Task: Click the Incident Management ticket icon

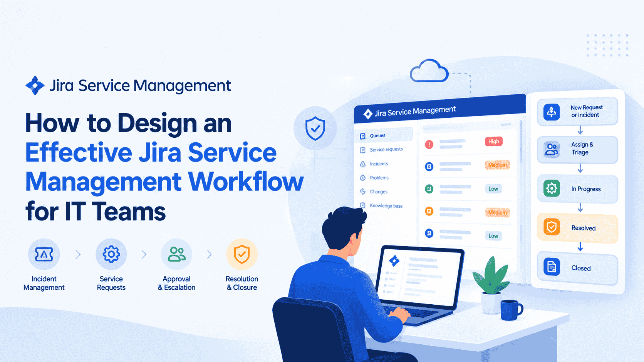Action: coord(44,254)
